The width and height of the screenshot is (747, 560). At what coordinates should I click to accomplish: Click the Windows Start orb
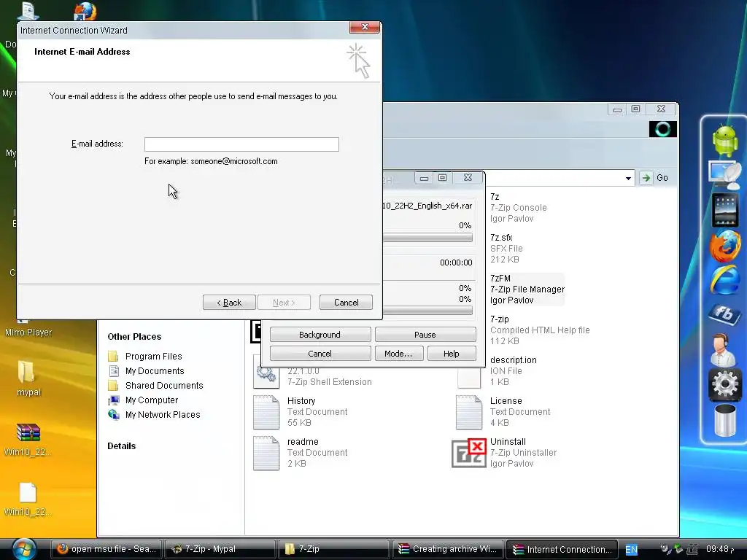click(x=24, y=548)
